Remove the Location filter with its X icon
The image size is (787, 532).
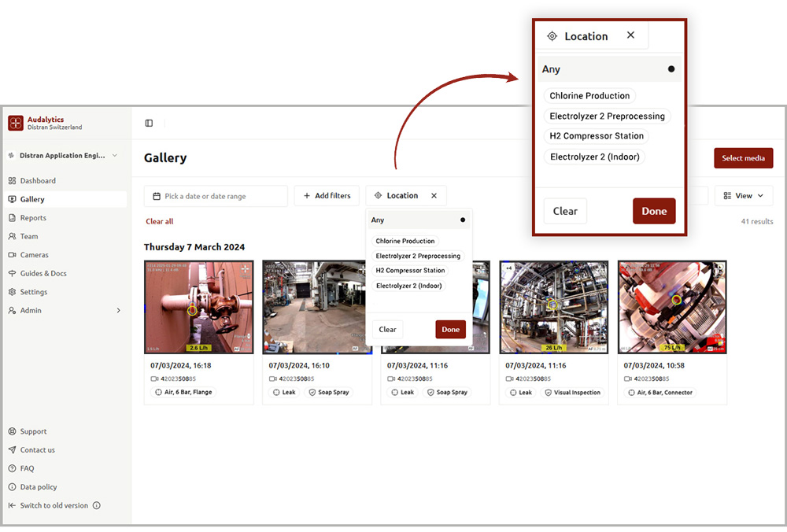click(434, 196)
